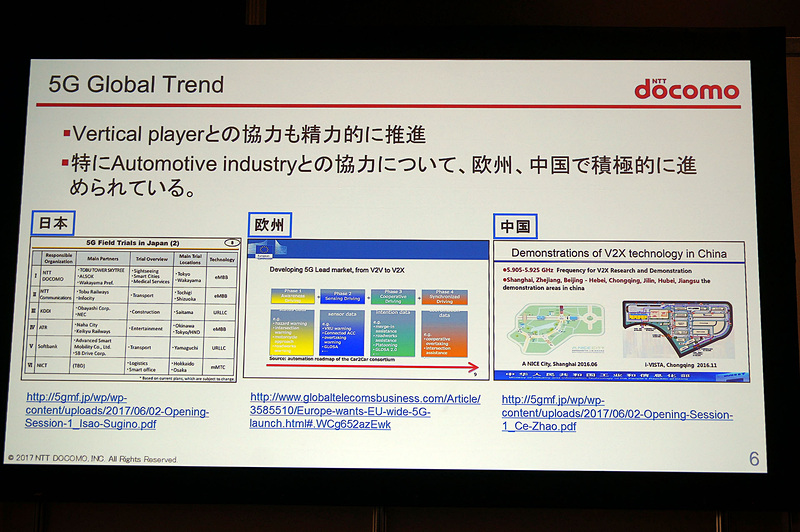The height and width of the screenshot is (532, 800).
Task: Click the i-VISTA Chongqing map image
Action: pyautogui.click(x=678, y=330)
